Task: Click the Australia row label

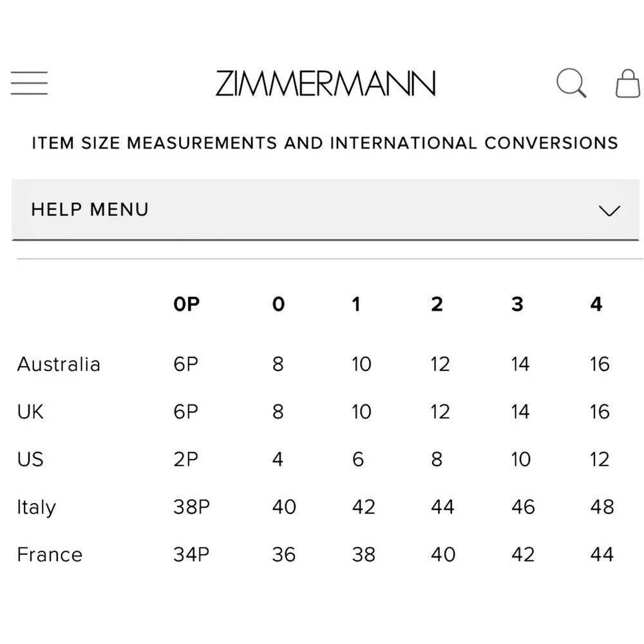Action: pos(59,365)
